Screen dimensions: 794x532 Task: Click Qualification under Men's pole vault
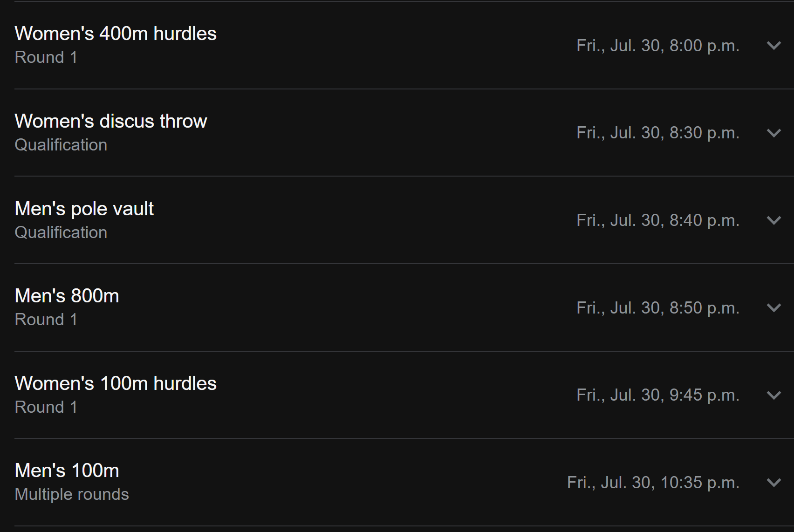(61, 232)
